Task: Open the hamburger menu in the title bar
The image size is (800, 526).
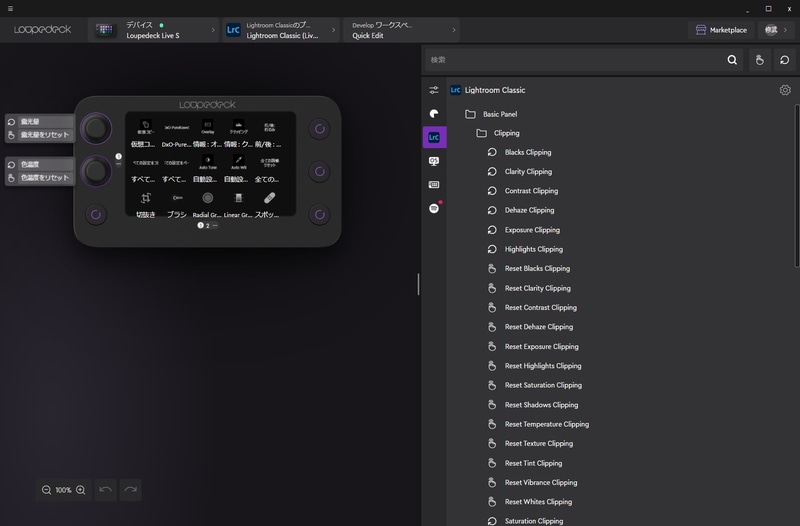Action: tap(10, 8)
